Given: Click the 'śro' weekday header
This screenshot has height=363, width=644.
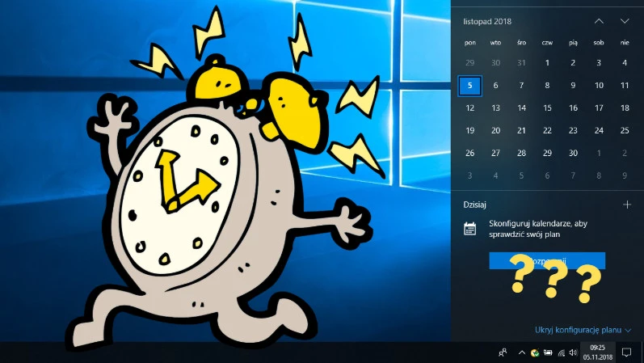Looking at the screenshot, I should click(522, 43).
